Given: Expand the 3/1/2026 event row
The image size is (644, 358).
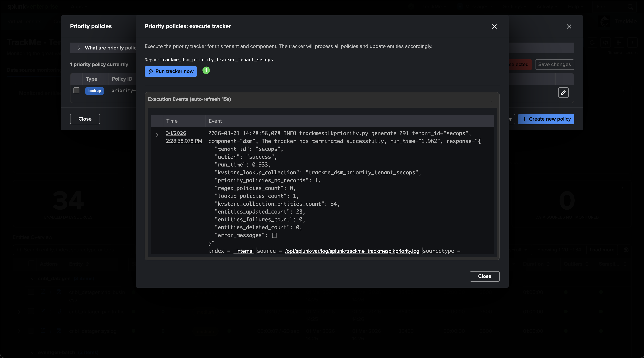Looking at the screenshot, I should click(157, 136).
